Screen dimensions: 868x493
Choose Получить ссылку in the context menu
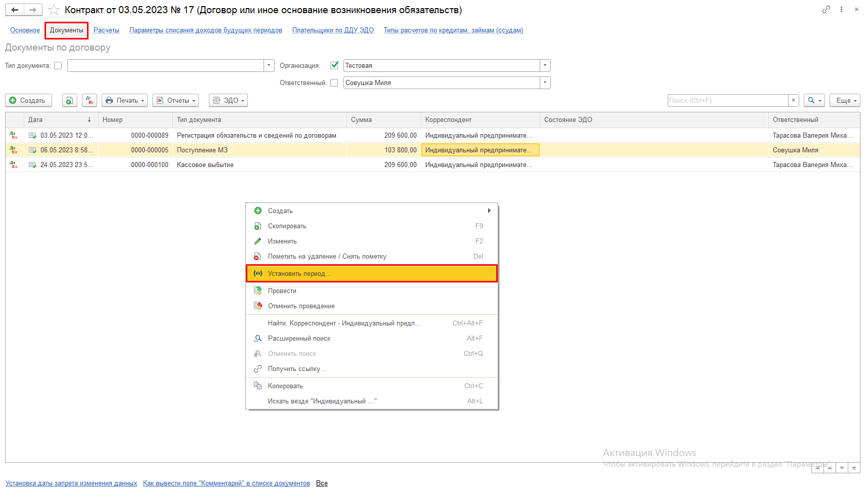[x=372, y=368]
